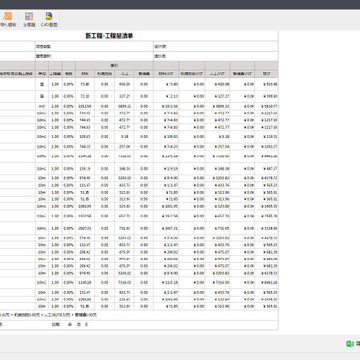Screen dimensions: 360x360
Task: Open the 计算器 calculator tool
Action: pyautogui.click(x=29, y=19)
